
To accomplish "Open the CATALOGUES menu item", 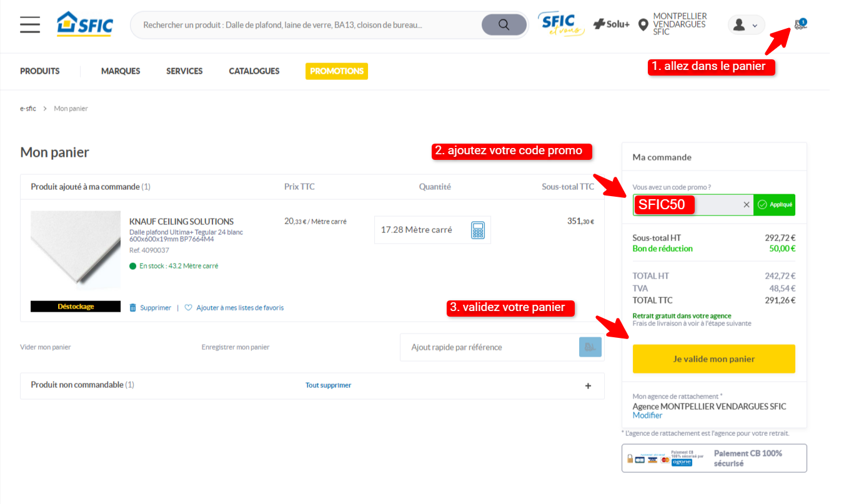I will 254,71.
